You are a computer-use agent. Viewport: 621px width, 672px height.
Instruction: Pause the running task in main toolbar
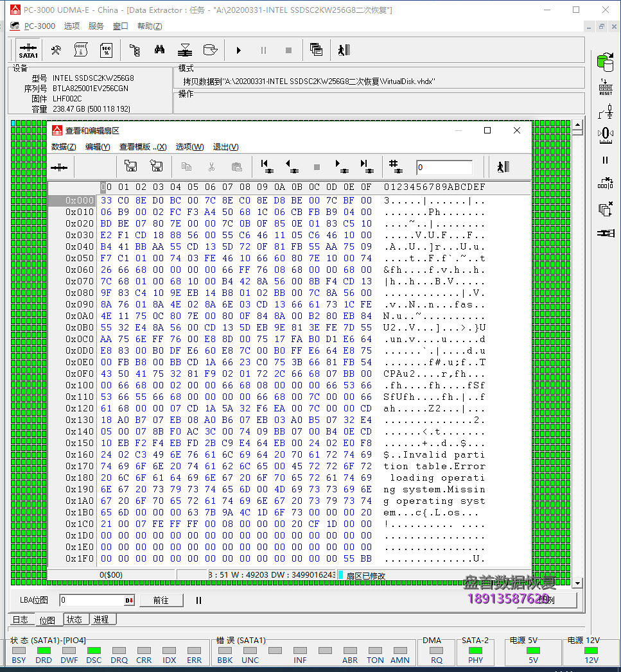pos(263,51)
